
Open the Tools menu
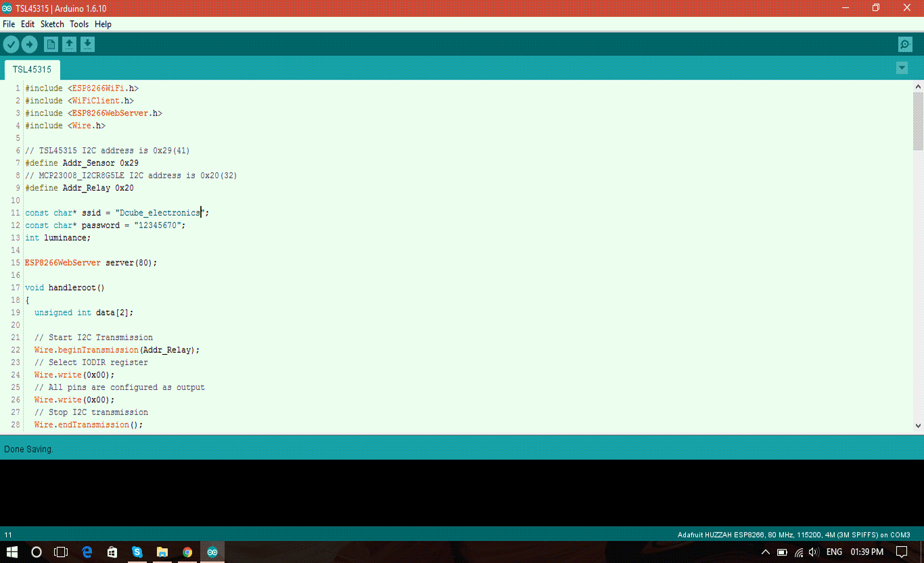pos(79,24)
